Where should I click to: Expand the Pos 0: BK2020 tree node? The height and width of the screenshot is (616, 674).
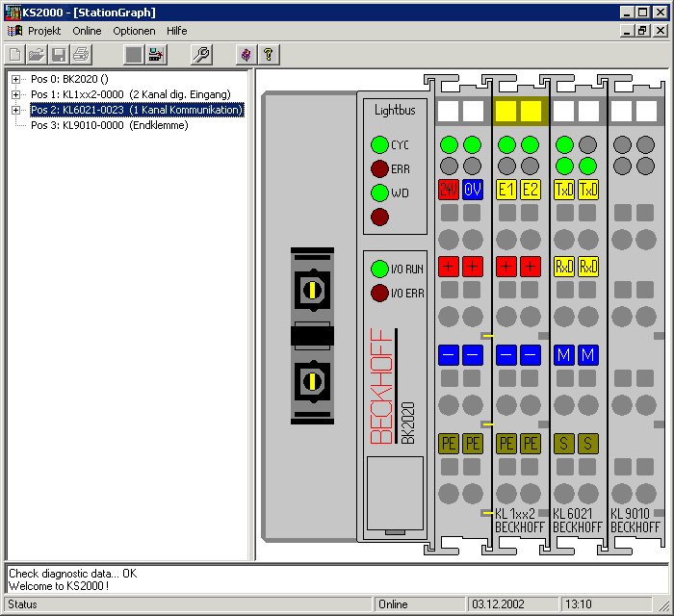coord(16,79)
